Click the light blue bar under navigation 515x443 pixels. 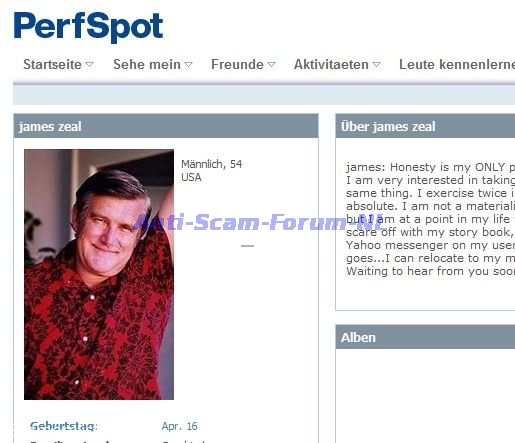coord(264,95)
